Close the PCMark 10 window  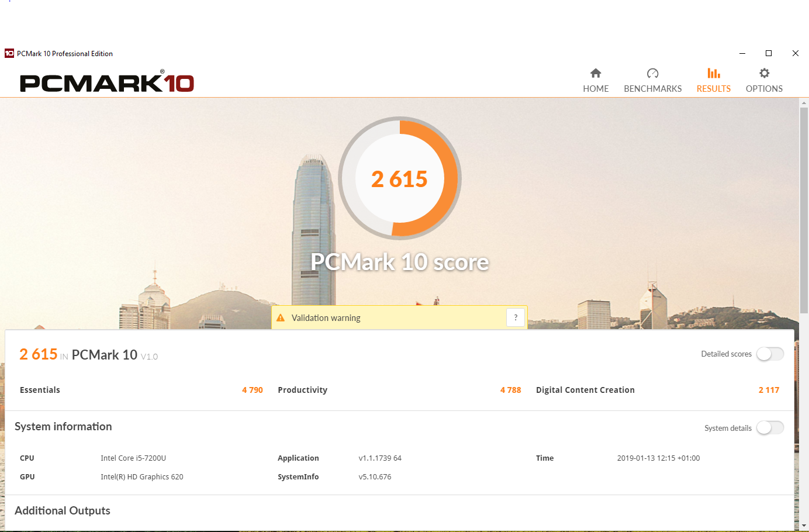click(796, 53)
